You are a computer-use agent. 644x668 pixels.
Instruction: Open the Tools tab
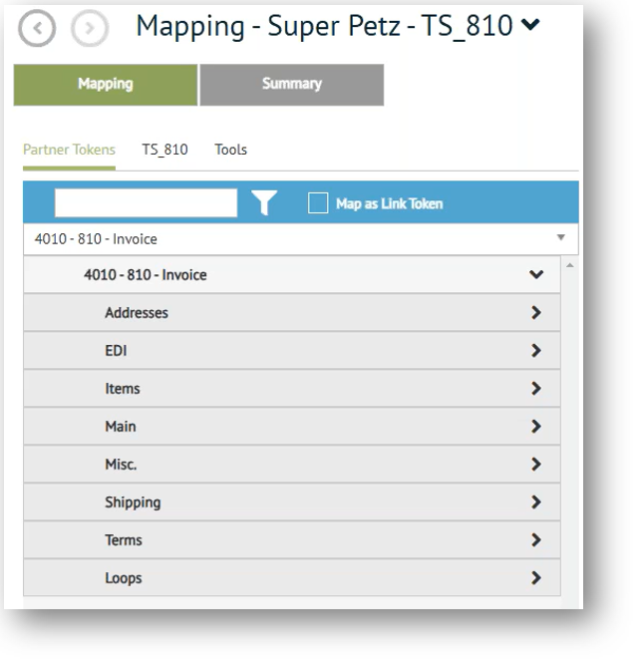point(230,151)
